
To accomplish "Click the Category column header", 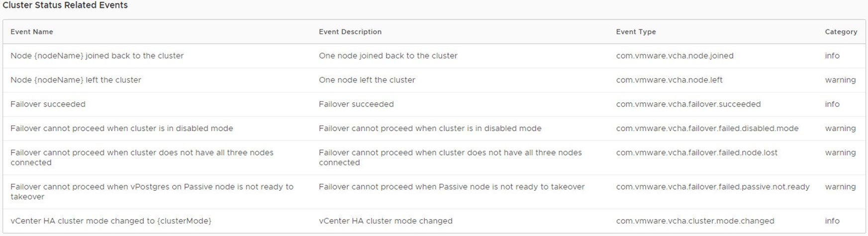I will pyautogui.click(x=841, y=32).
